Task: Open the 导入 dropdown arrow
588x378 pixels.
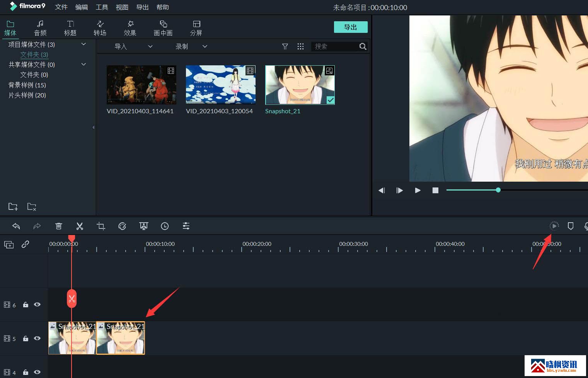Action: 150,46
